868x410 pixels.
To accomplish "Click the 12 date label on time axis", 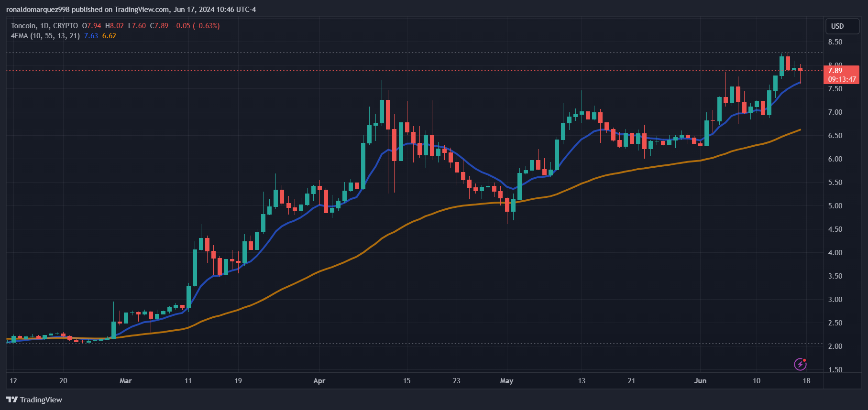I will coord(13,381).
